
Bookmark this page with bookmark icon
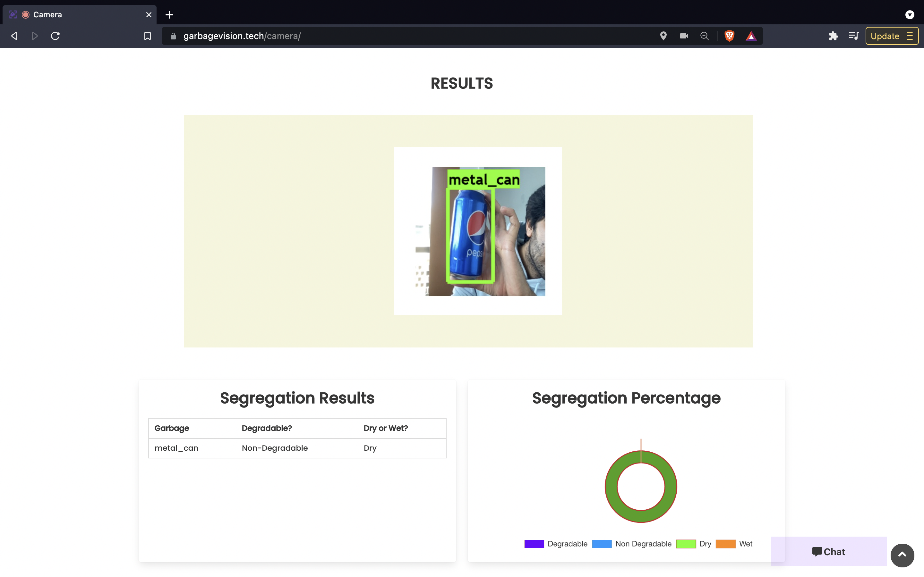click(x=147, y=36)
